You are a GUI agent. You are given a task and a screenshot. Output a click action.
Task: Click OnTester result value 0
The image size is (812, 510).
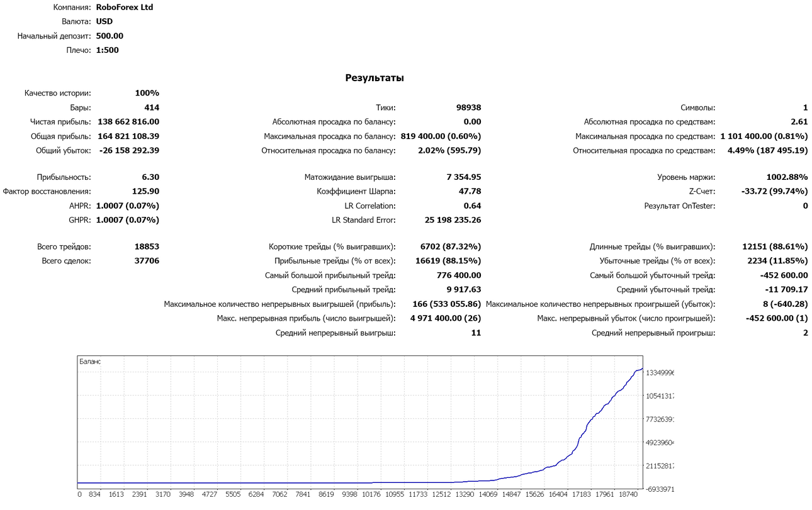[805, 206]
